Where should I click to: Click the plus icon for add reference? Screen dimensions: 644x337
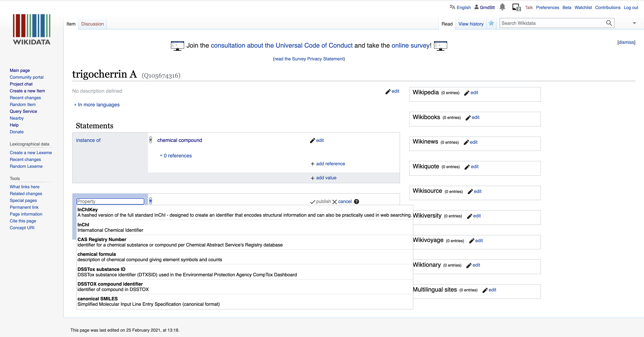click(x=312, y=164)
